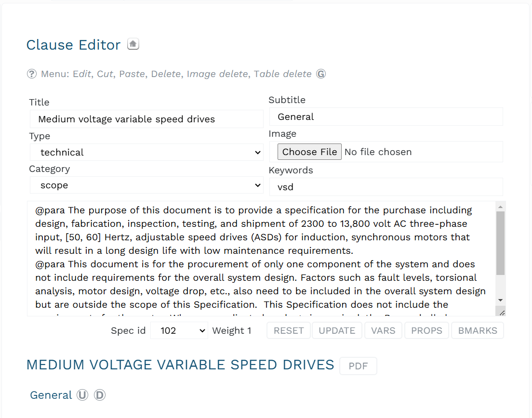This screenshot has width=532, height=418.
Task: Click the home icon beside Clause Editor
Action: [133, 44]
